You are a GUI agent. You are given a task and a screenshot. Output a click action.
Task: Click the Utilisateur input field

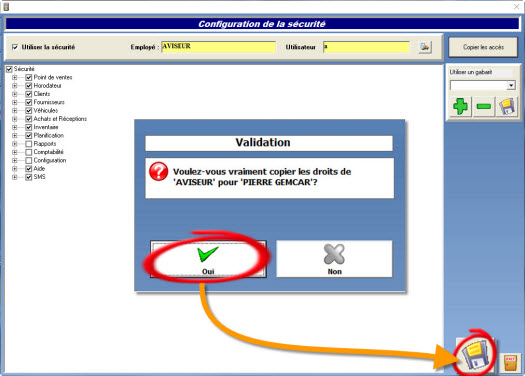[366, 47]
